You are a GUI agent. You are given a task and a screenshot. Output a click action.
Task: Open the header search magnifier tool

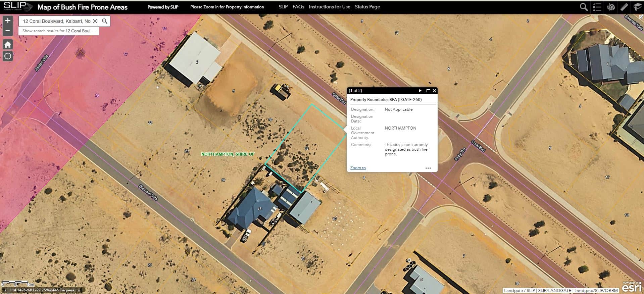(x=584, y=7)
